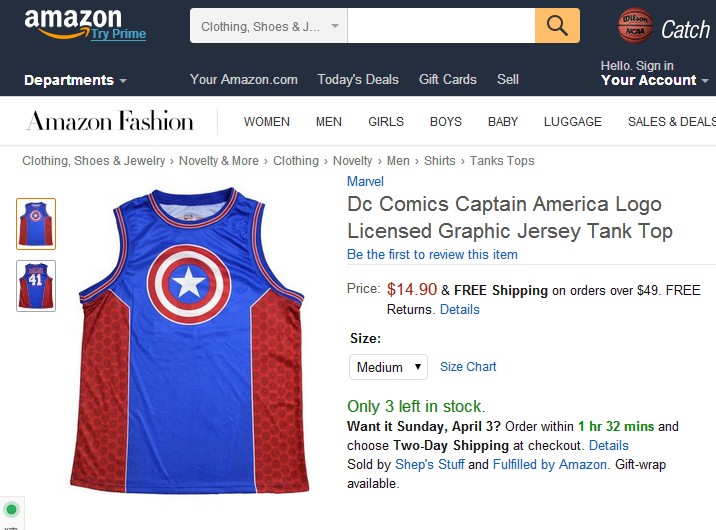Click the Amazon logo
716x530 pixels.
(x=72, y=22)
